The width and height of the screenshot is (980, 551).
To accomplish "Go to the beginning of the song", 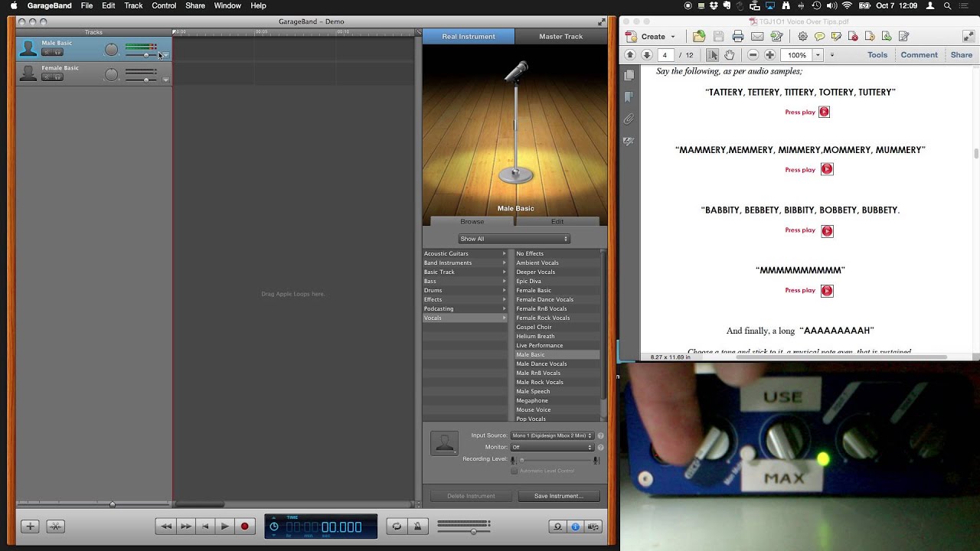I will coord(204,526).
